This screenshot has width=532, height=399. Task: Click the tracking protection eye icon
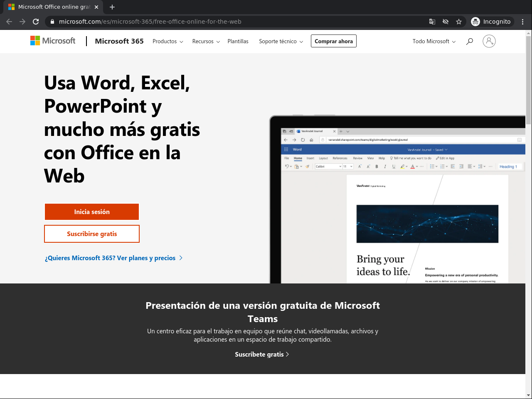click(446, 22)
